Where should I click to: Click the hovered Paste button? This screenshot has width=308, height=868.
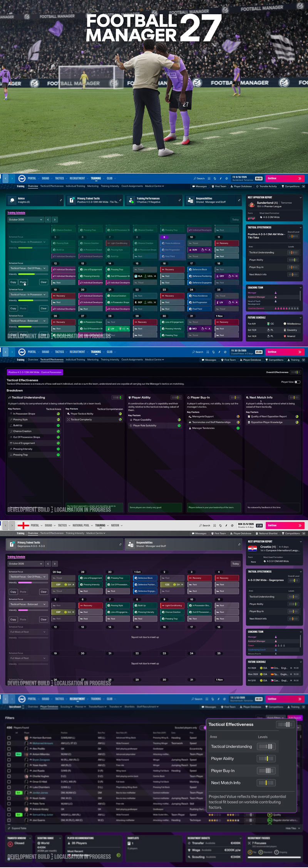pos(23,282)
